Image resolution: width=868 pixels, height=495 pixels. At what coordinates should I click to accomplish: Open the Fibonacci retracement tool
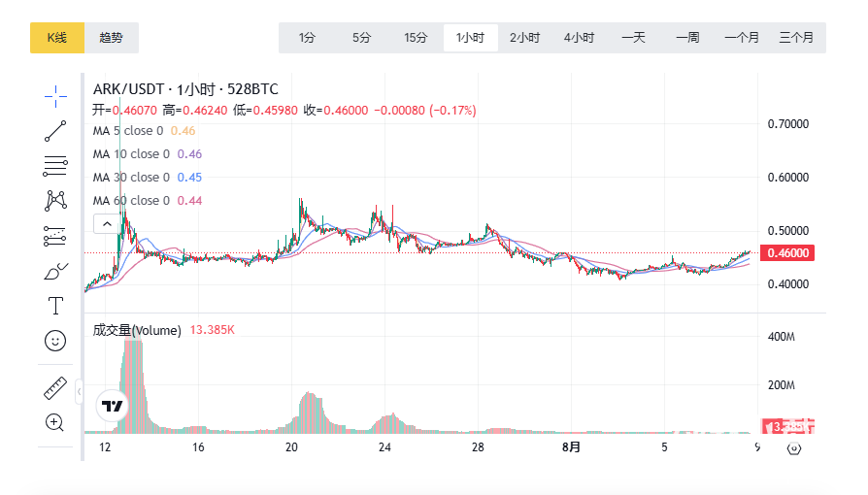[x=55, y=166]
